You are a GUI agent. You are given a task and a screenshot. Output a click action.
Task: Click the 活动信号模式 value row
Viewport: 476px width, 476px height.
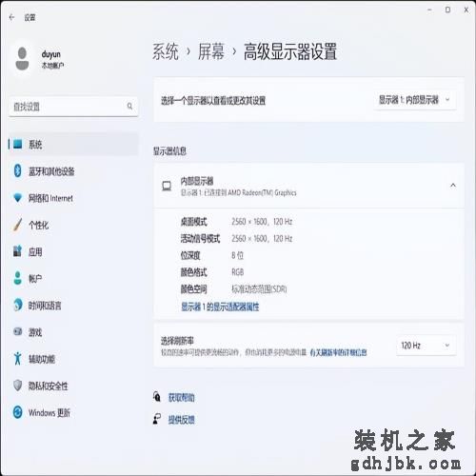[262, 238]
